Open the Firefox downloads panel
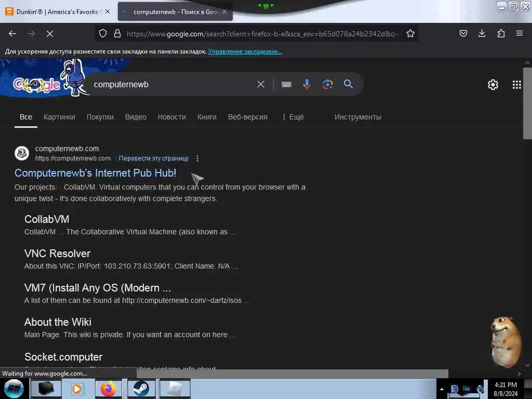This screenshot has width=532, height=399. pyautogui.click(x=482, y=33)
